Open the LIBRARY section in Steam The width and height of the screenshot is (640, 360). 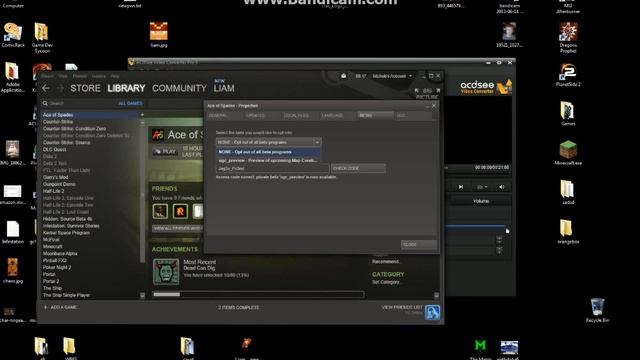[x=126, y=88]
